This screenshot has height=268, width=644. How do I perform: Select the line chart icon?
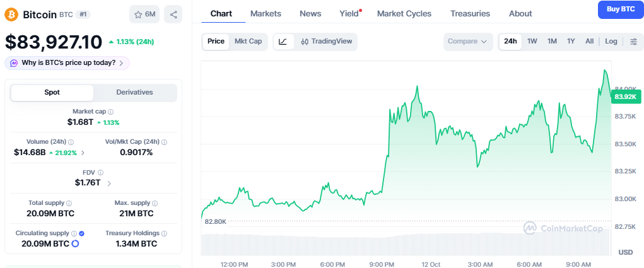click(x=283, y=42)
